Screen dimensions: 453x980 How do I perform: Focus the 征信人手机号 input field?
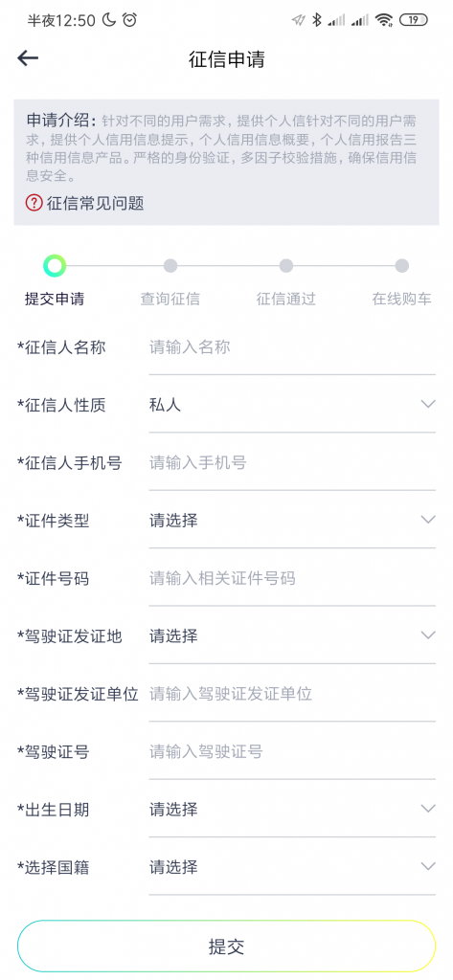[292, 463]
